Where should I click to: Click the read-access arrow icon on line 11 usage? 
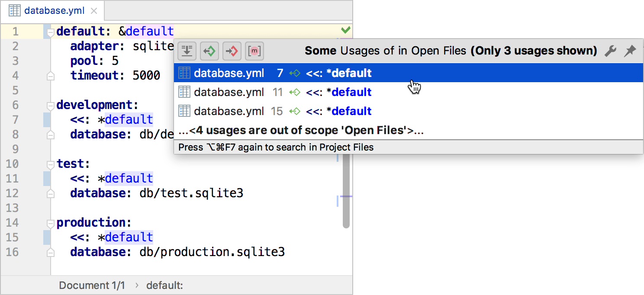pos(295,92)
